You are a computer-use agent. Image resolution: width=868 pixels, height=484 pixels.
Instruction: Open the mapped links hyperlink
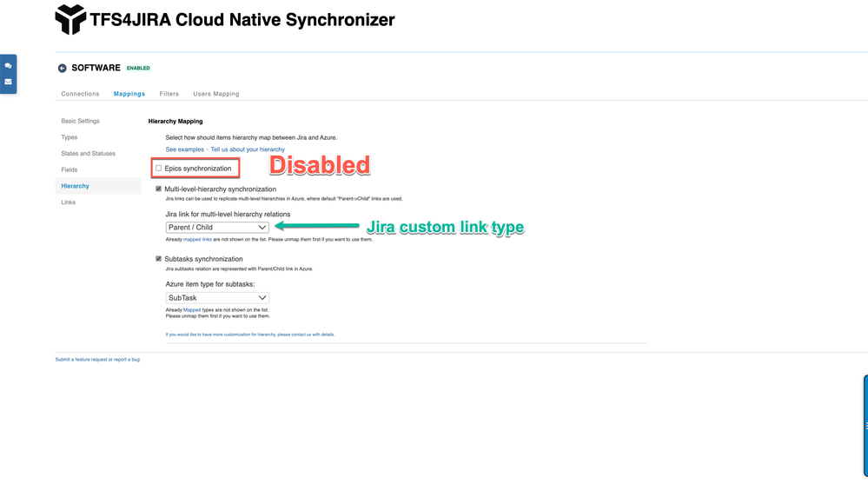click(197, 240)
